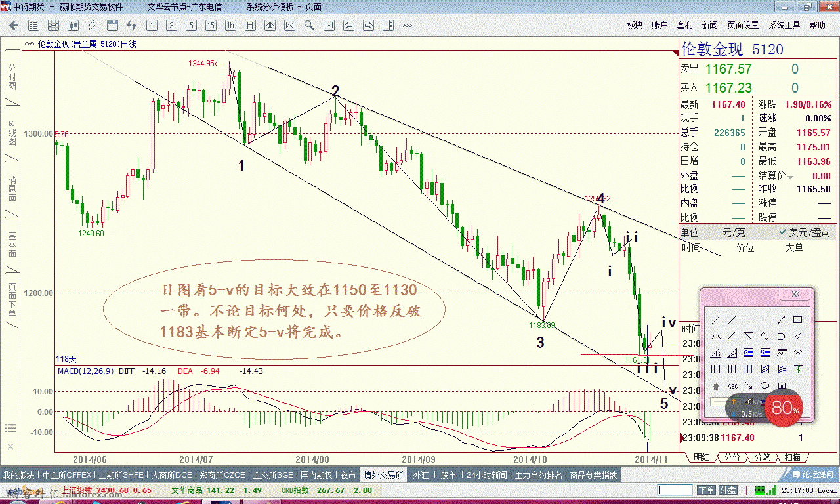Select the ruler measurement tool
Image resolution: width=840 pixels, height=504 pixels.
pyautogui.click(x=782, y=385)
